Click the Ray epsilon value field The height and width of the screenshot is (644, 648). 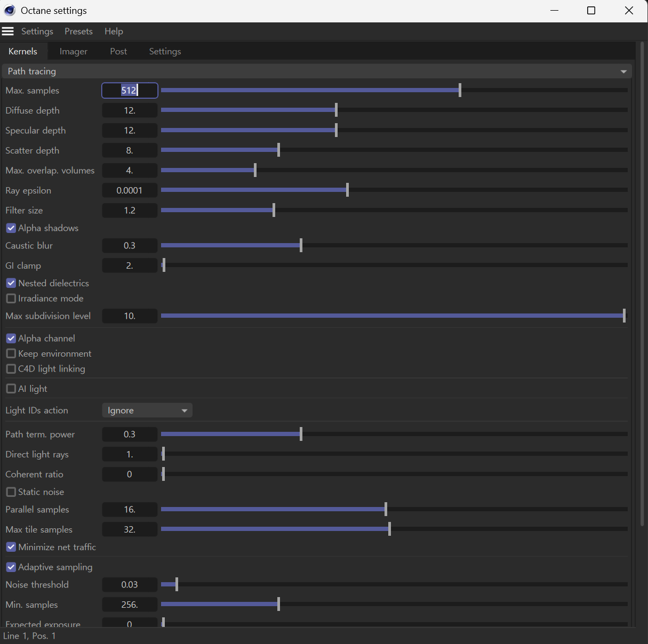(x=130, y=190)
